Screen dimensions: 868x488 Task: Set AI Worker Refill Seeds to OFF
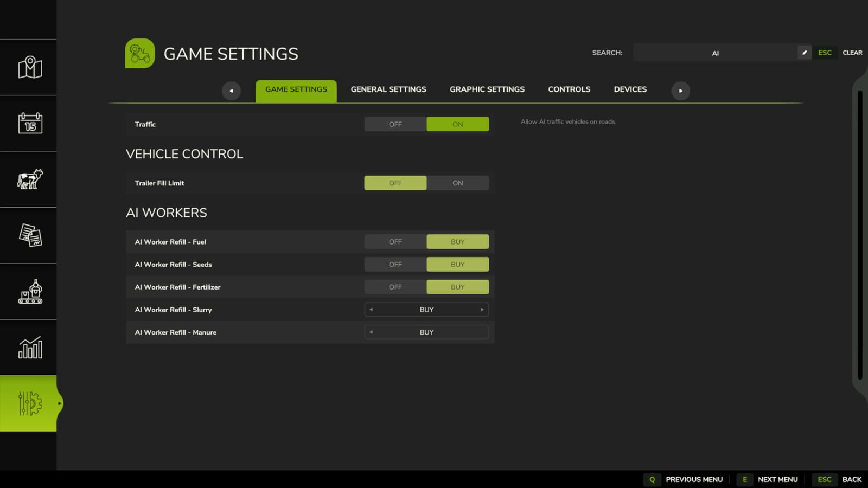tap(395, 265)
